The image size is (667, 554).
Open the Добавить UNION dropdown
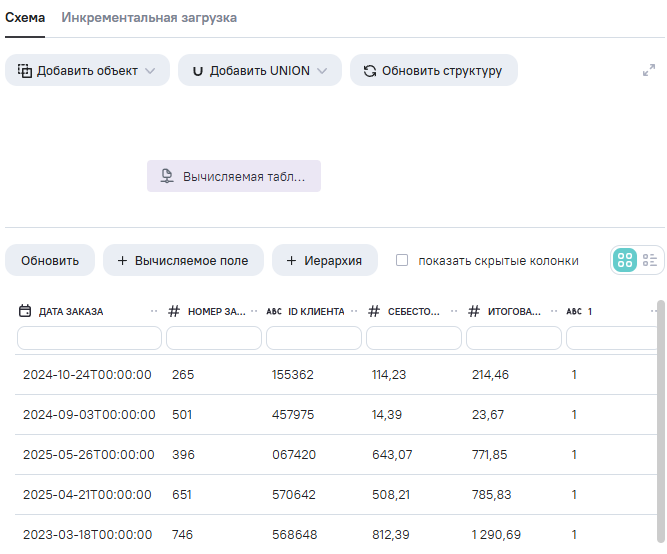tap(259, 71)
